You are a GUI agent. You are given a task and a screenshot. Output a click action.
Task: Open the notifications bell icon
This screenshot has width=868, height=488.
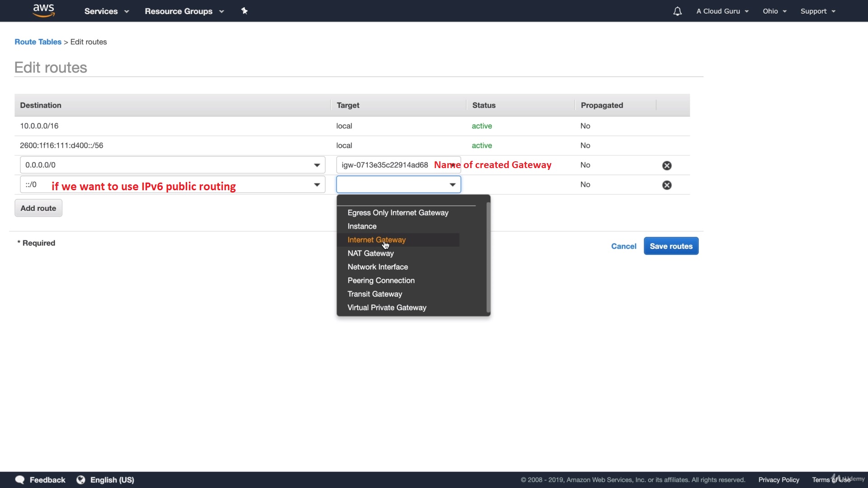tap(677, 11)
